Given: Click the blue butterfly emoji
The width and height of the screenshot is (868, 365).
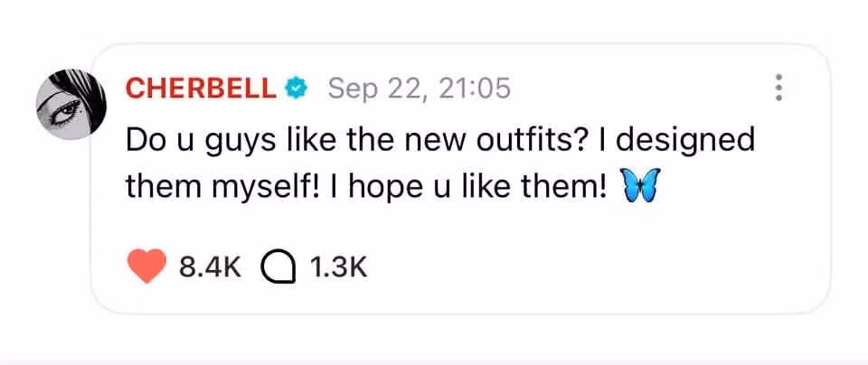Looking at the screenshot, I should pos(642,184).
